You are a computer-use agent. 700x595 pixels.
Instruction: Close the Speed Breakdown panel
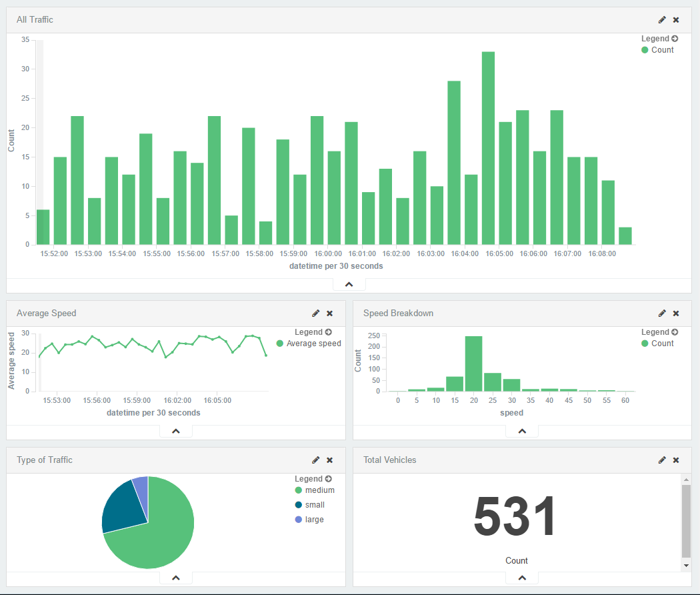[676, 314]
